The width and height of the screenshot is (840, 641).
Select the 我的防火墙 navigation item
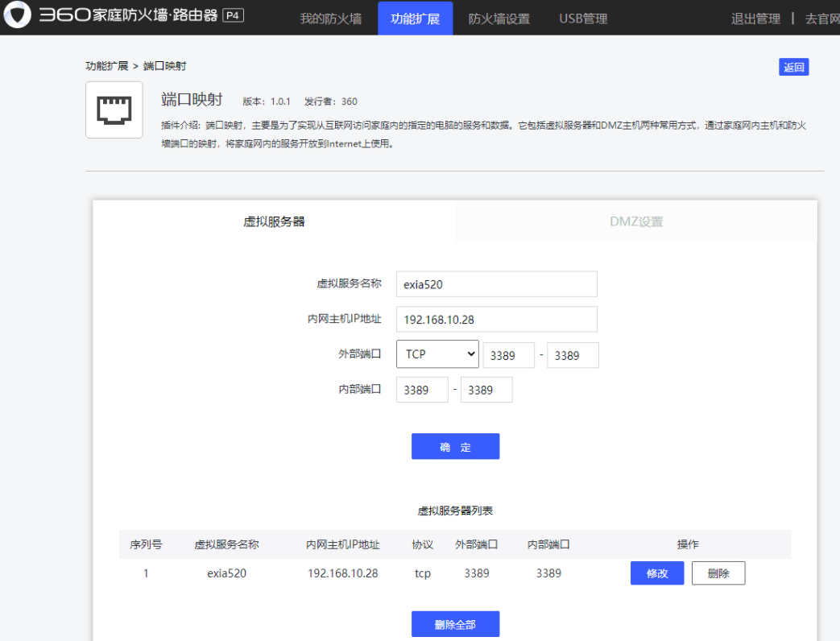(331, 17)
